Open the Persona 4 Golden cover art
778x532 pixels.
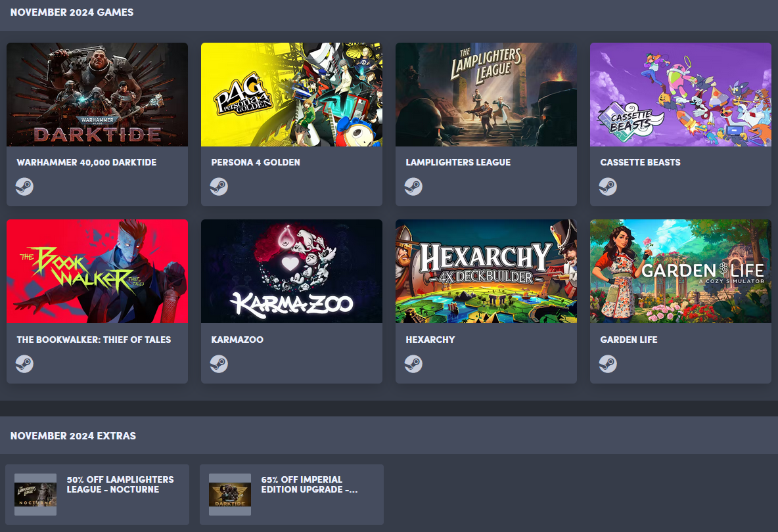coord(292,94)
